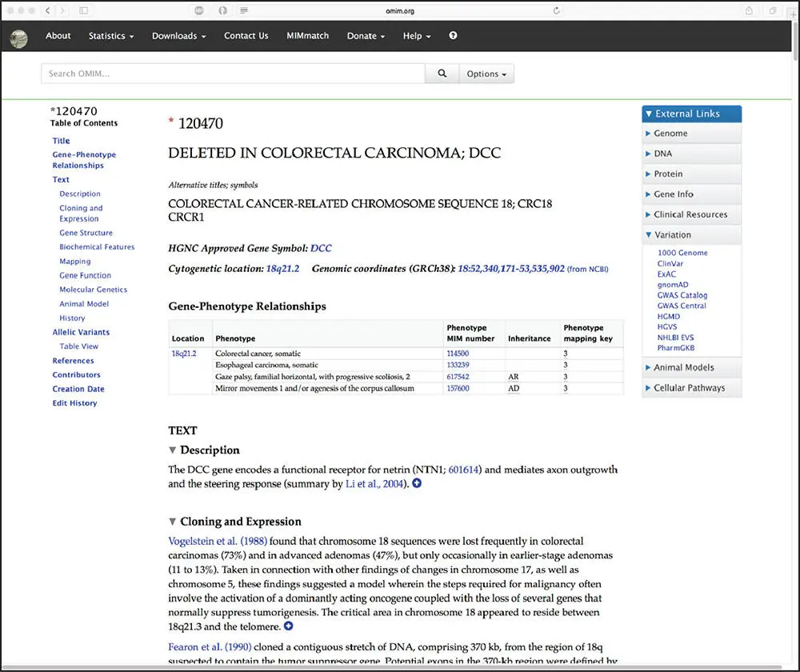Screen dimensions: 800x672
Task: Open the Downloads menu
Action: (x=178, y=36)
